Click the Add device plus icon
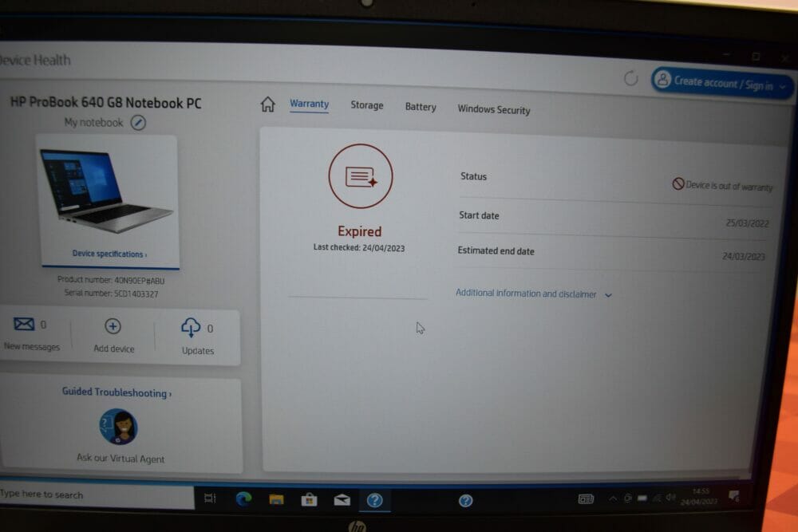This screenshot has height=532, width=798. click(113, 326)
